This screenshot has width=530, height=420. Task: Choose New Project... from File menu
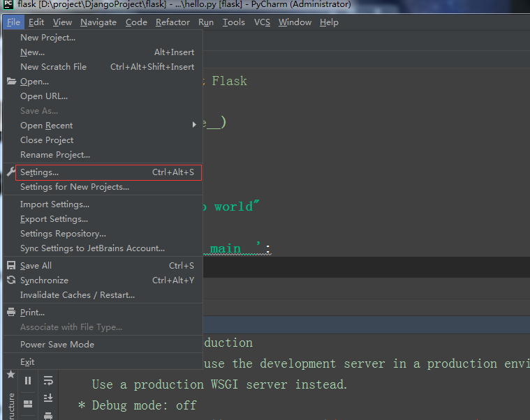tap(103, 38)
